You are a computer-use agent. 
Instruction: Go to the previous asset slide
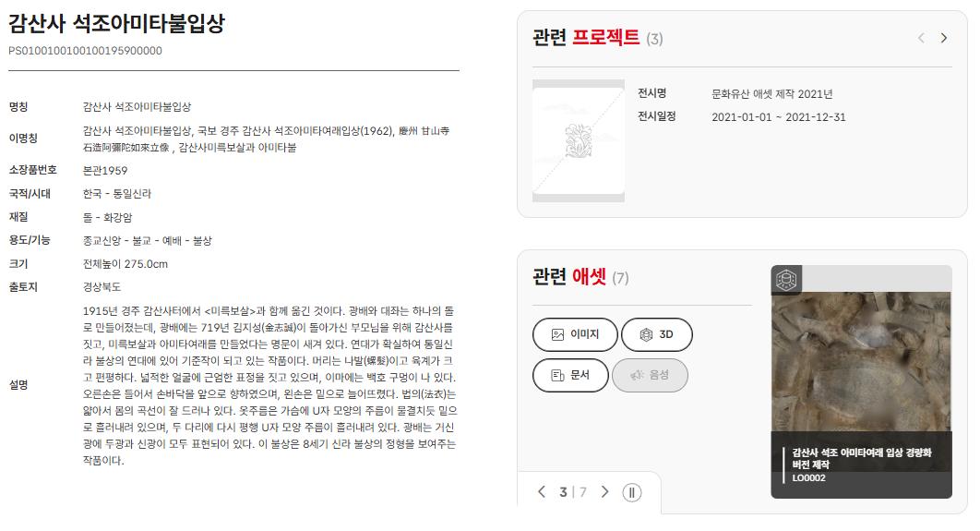click(x=542, y=492)
